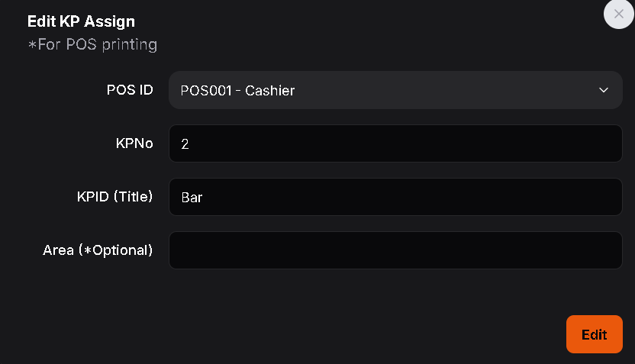Select the empty Area optional field
Image resolution: width=635 pixels, height=364 pixels.
(x=395, y=250)
